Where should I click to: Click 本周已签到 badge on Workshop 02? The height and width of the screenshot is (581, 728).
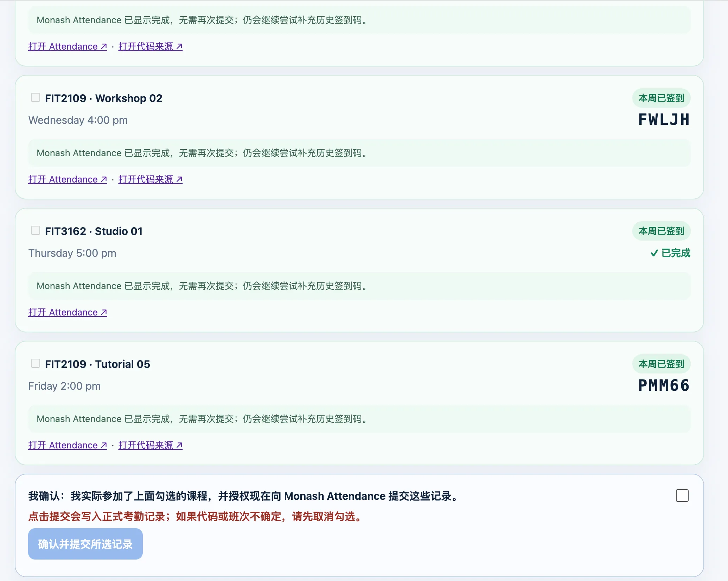(x=661, y=98)
